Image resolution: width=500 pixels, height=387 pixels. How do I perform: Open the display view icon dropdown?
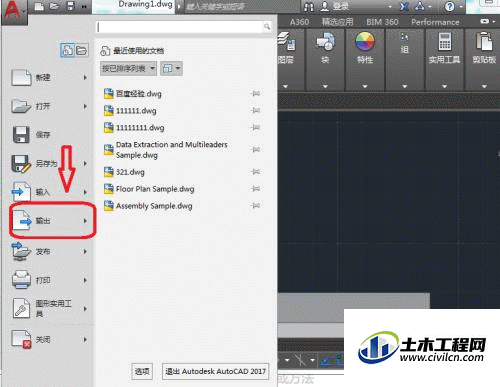(x=171, y=69)
